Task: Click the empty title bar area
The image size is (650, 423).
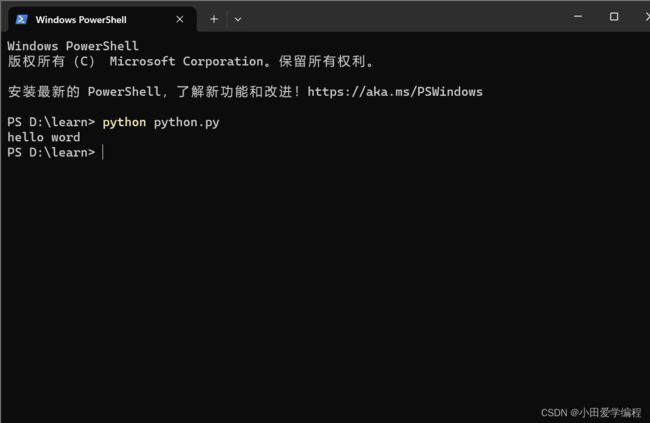Action: pyautogui.click(x=404, y=17)
